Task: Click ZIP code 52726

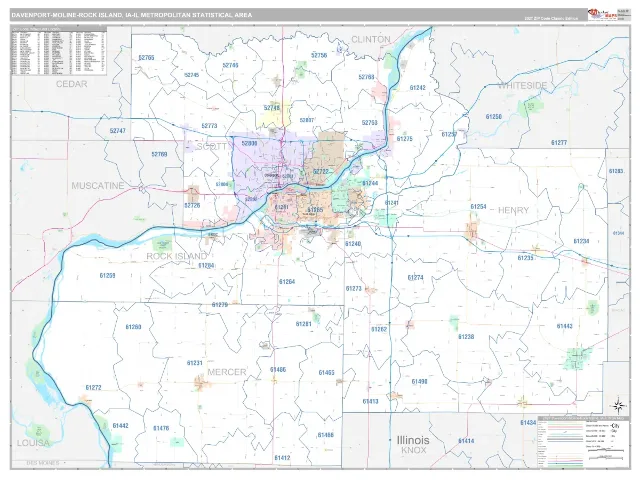Action: pos(192,206)
